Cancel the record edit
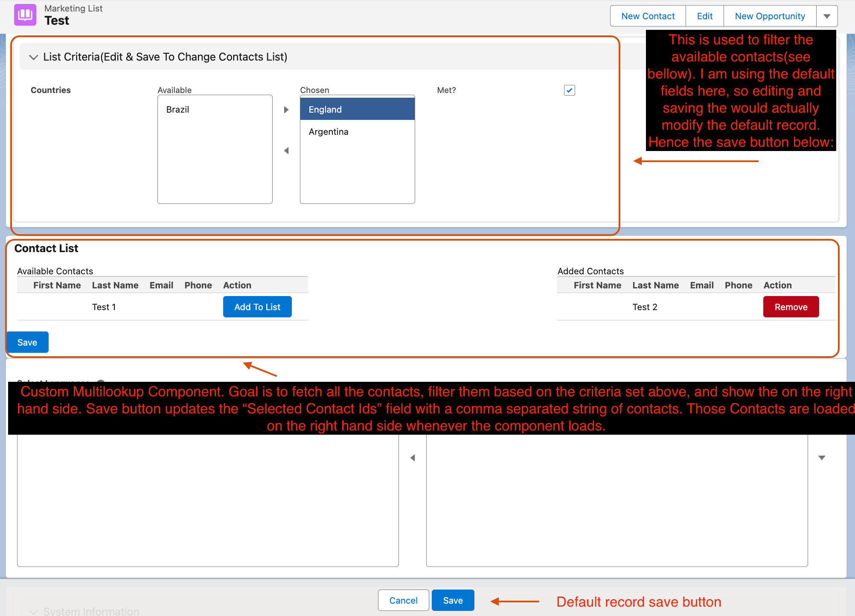 403,601
